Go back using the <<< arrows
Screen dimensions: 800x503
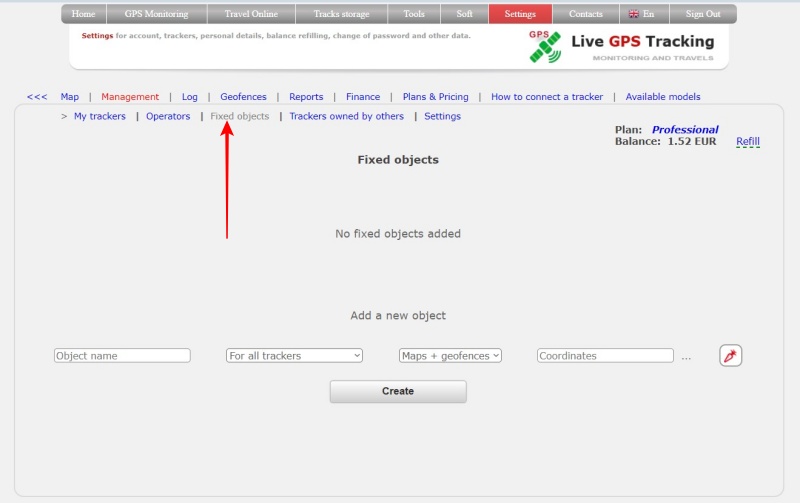37,97
